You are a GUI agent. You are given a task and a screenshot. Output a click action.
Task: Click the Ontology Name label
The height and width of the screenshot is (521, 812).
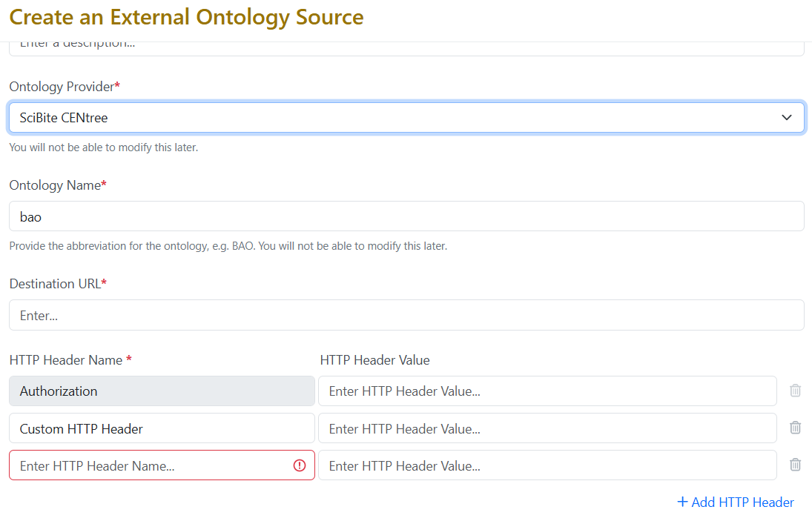click(58, 185)
